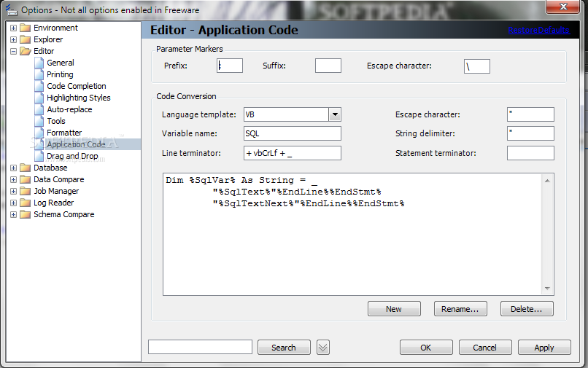Open Drag and Drop settings

72,156
